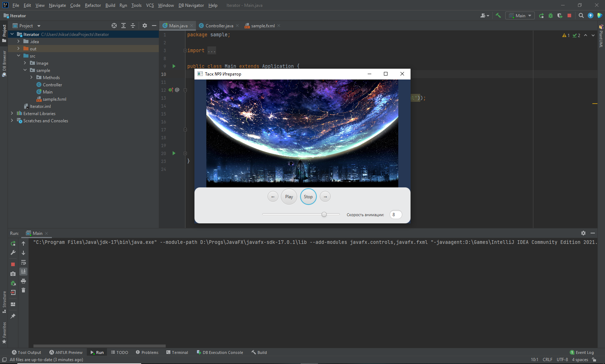
Task: Switch to sample.fxml editor tab
Action: coord(263,26)
